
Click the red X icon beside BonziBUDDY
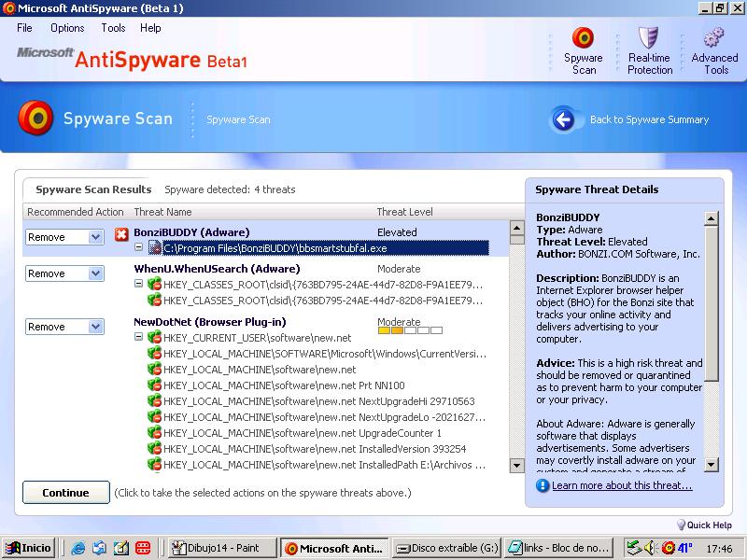[x=121, y=234]
